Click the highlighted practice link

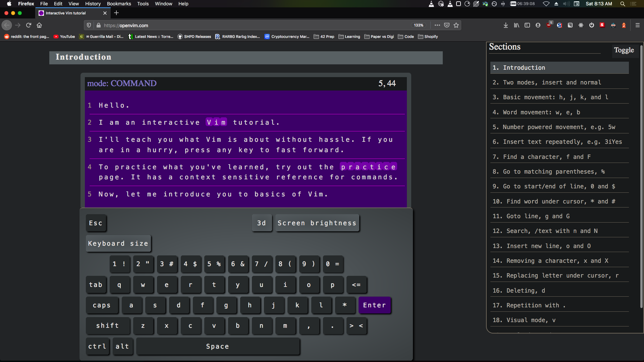tap(368, 167)
